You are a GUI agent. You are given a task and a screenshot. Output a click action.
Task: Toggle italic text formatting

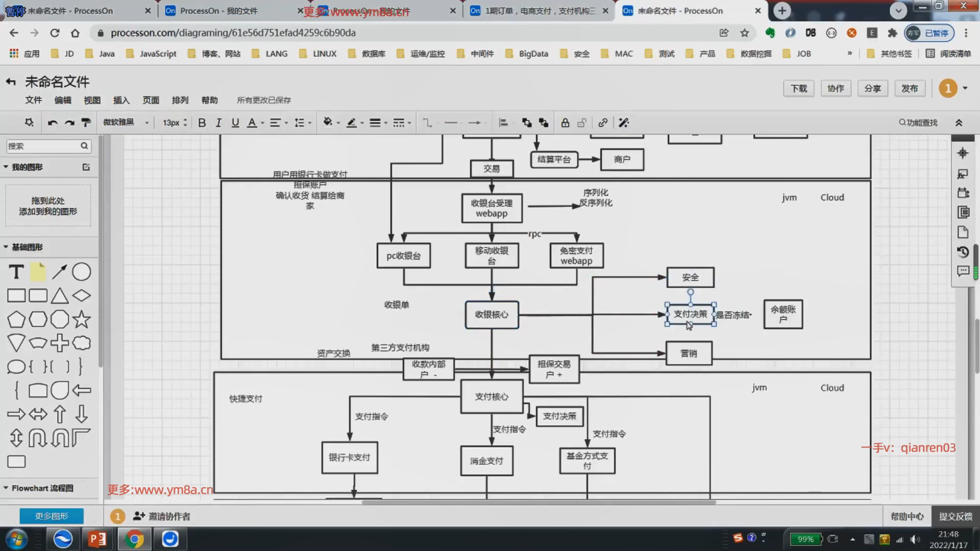[218, 122]
